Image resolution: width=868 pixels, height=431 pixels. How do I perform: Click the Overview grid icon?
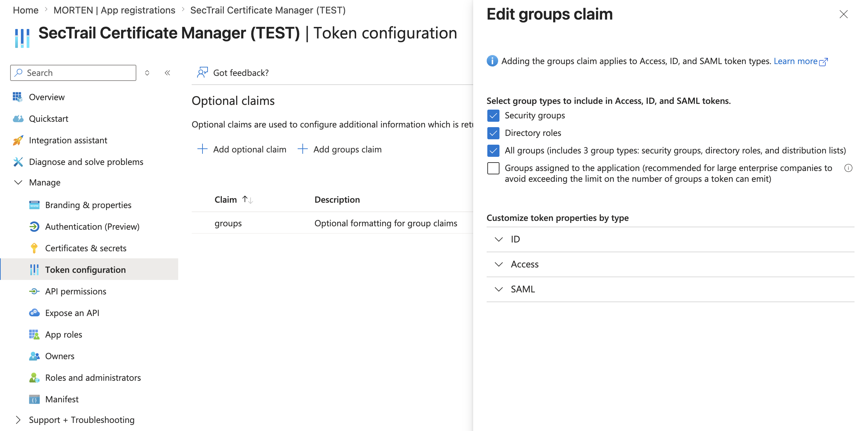coord(18,97)
